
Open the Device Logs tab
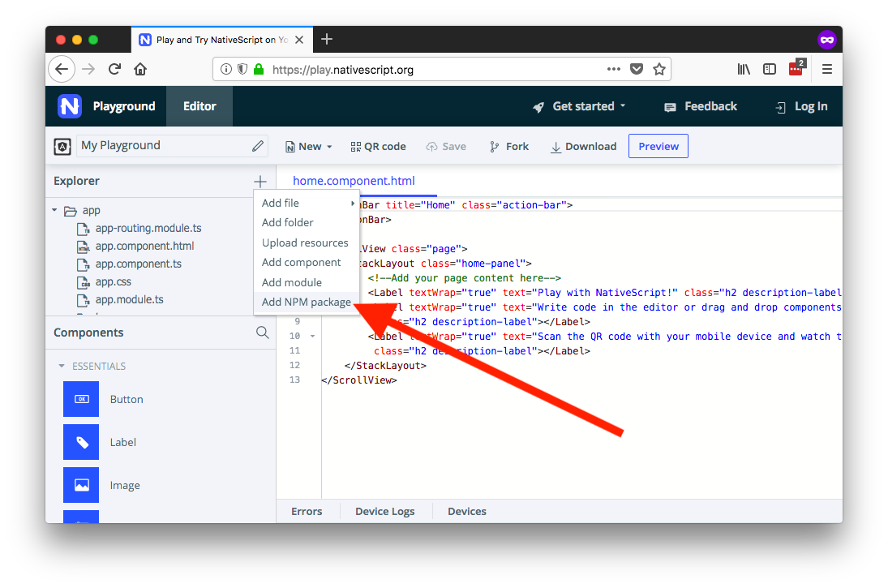point(385,511)
